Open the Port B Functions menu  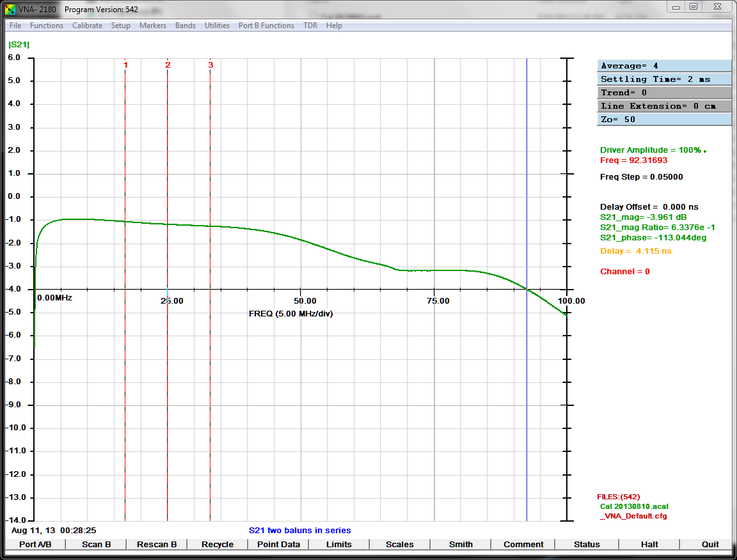266,26
